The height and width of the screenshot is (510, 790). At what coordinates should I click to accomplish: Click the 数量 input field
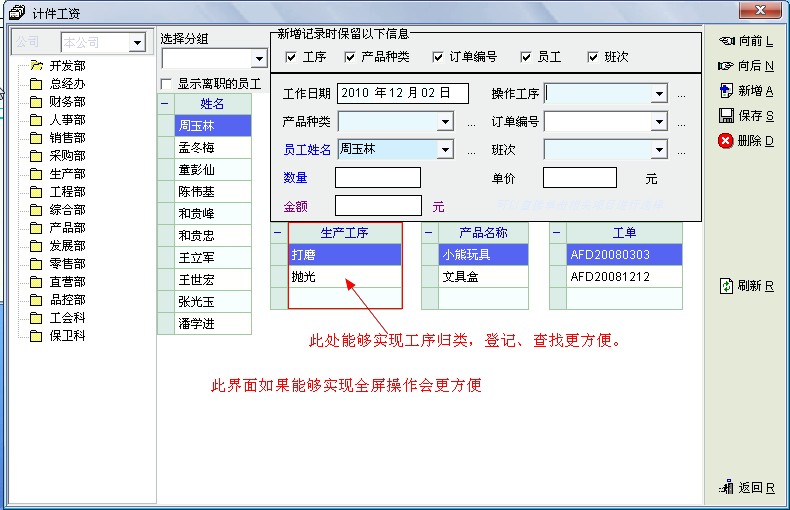point(377,178)
